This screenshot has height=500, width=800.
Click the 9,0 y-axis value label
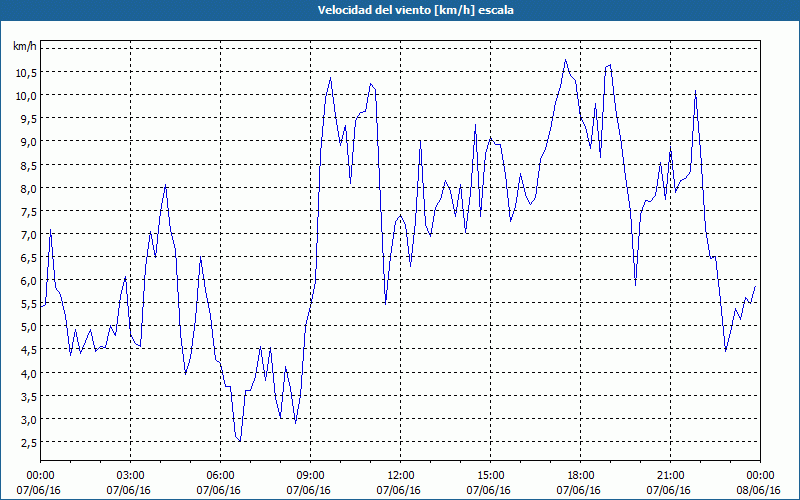(x=28, y=142)
